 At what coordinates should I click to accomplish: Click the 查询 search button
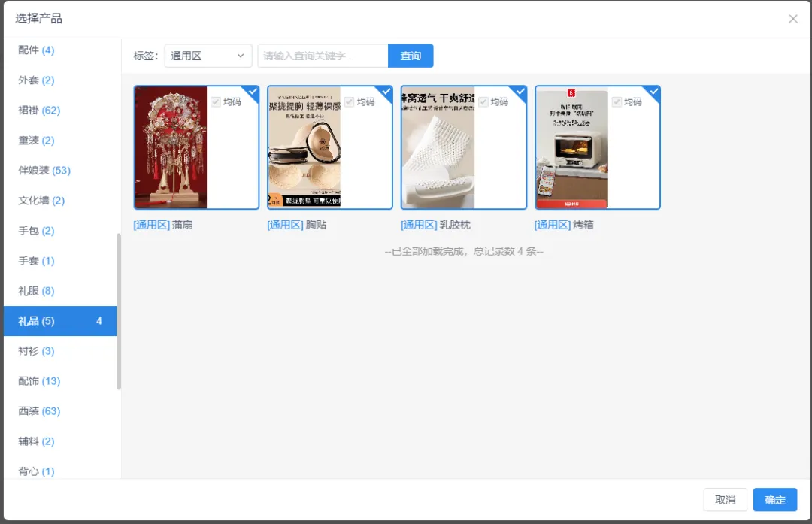pos(411,56)
